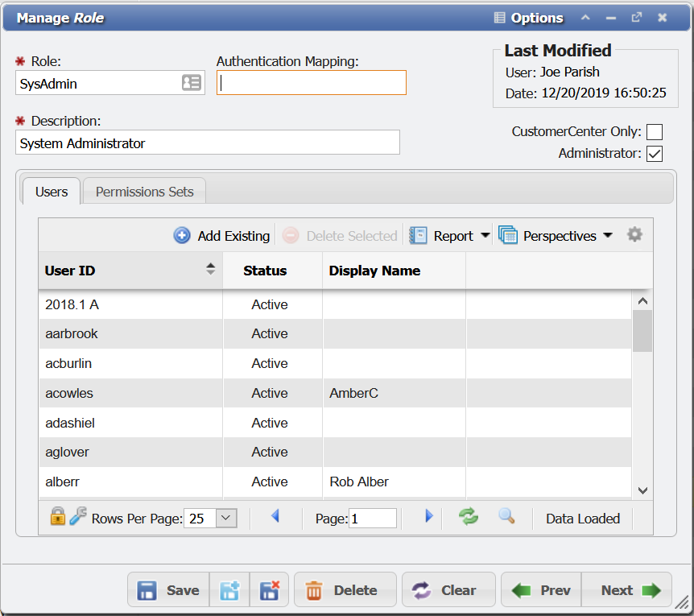Click the Add Existing button
Screen dimensions: 694x616
222,236
